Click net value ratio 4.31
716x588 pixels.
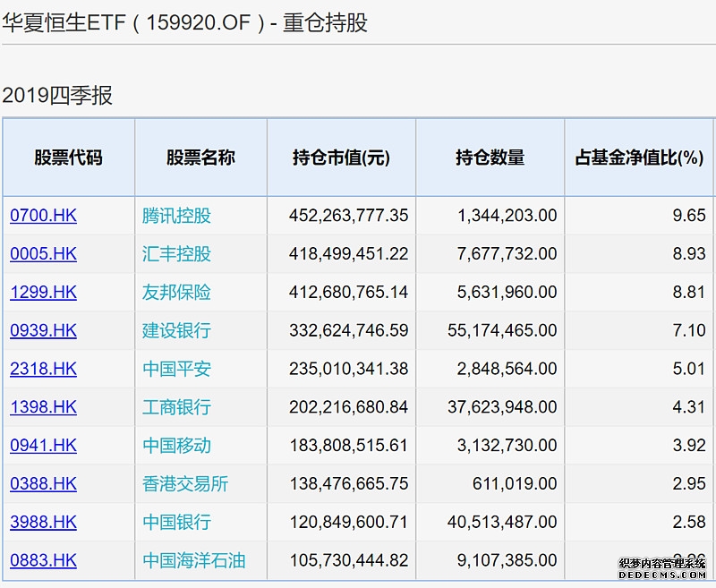click(x=689, y=407)
